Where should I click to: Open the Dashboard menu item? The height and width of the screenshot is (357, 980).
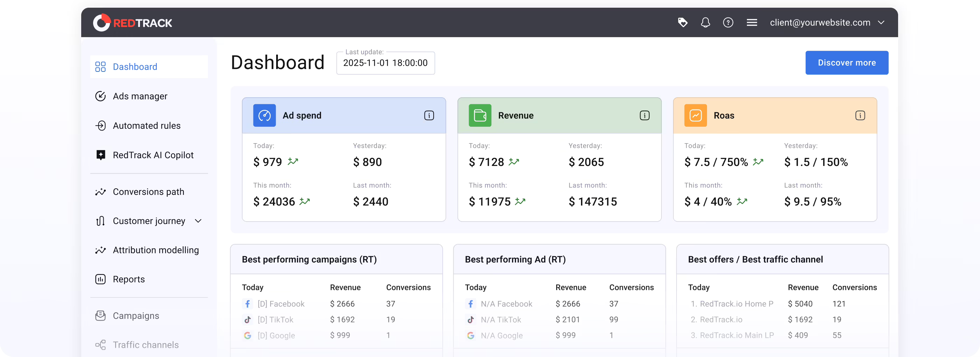click(x=149, y=66)
